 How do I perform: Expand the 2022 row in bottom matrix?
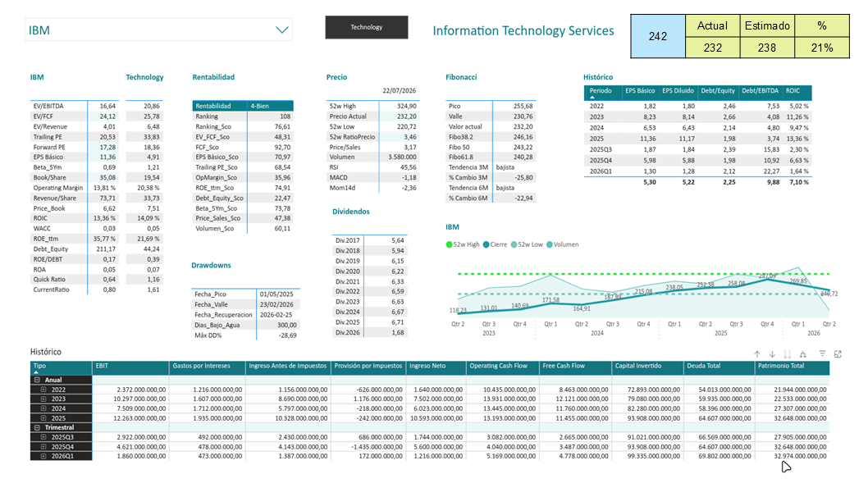click(x=43, y=390)
